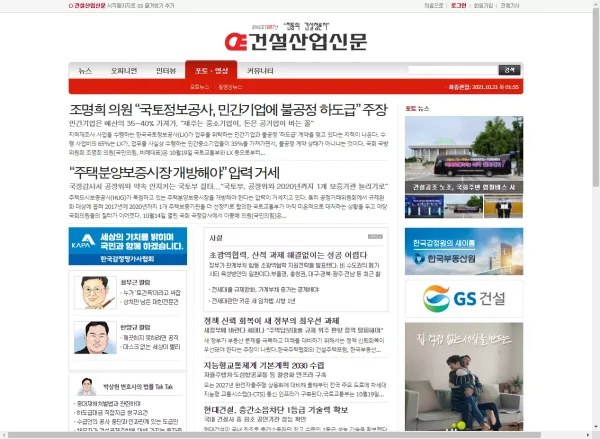Screen dimensions: 600x439
Task: Click the 검색 search button
Action: tap(509, 70)
